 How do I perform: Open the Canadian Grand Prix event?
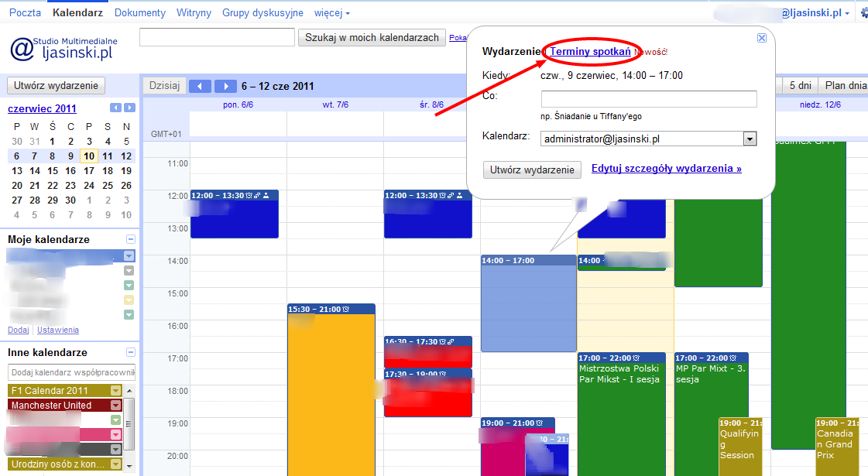tap(837, 447)
